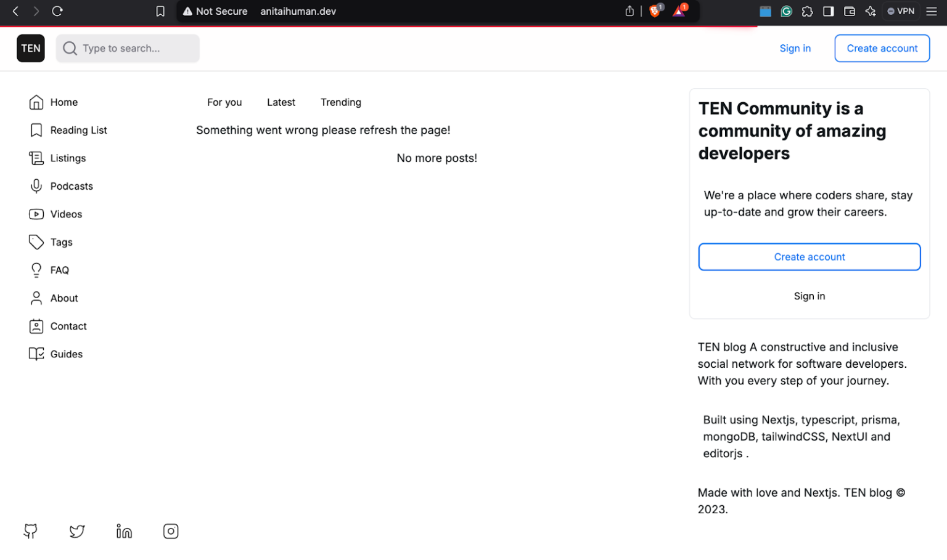Click the TEN logo
The image size is (947, 560).
point(30,48)
